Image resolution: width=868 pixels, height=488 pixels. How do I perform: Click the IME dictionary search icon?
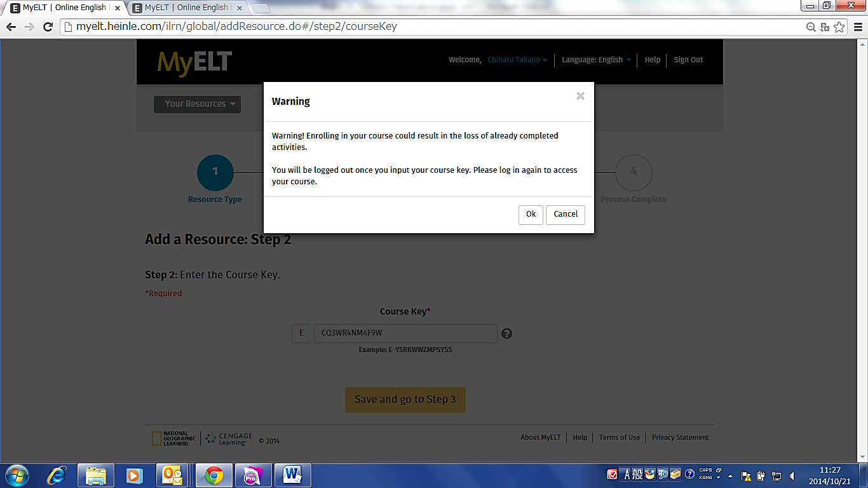point(663,474)
